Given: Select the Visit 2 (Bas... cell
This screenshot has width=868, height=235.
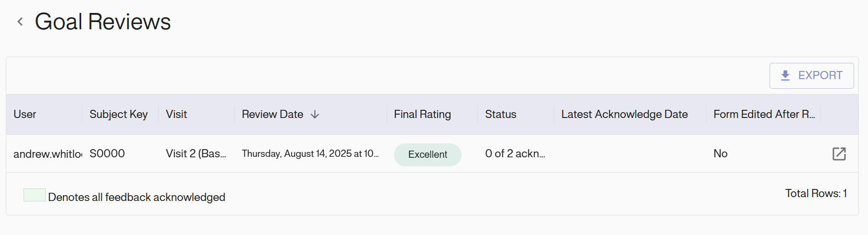Looking at the screenshot, I should (x=196, y=154).
